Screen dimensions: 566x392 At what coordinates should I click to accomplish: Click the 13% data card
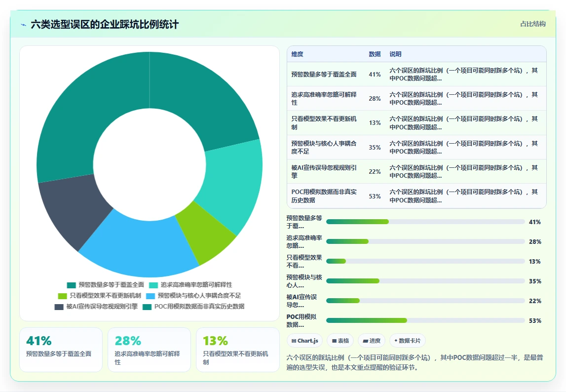[237, 350]
